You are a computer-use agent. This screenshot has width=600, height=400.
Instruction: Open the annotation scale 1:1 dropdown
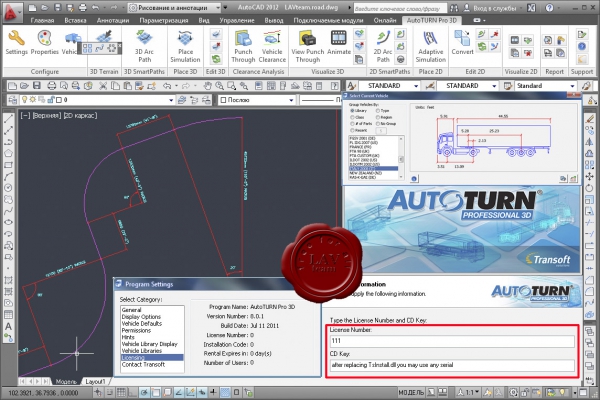pyautogui.click(x=468, y=392)
